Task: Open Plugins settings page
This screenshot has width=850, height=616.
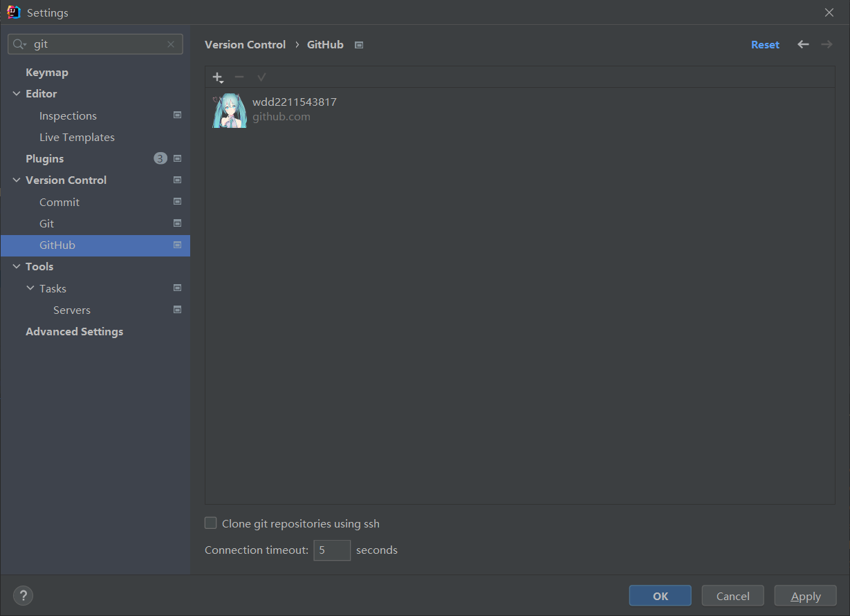Action: tap(44, 158)
